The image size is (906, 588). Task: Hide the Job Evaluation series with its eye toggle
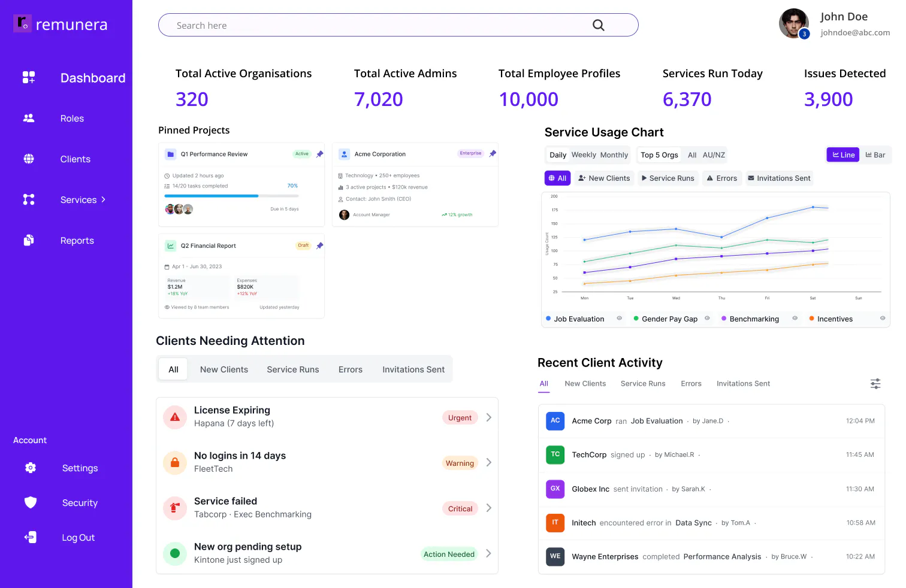click(x=619, y=319)
